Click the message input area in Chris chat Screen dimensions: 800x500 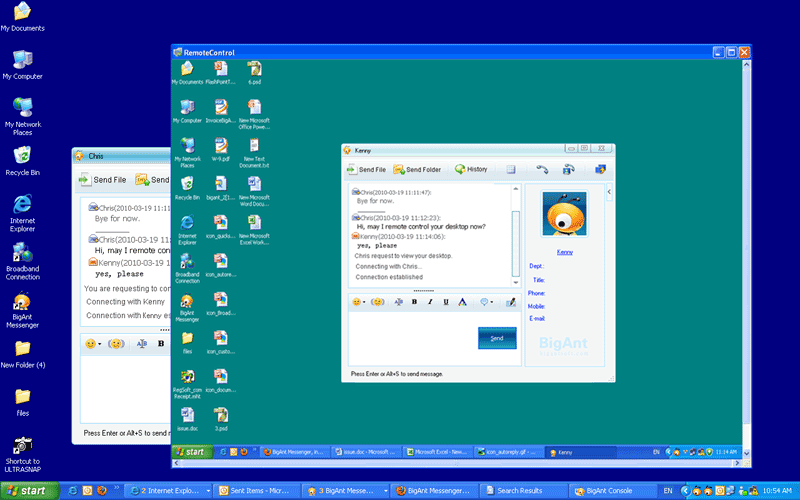click(x=126, y=389)
